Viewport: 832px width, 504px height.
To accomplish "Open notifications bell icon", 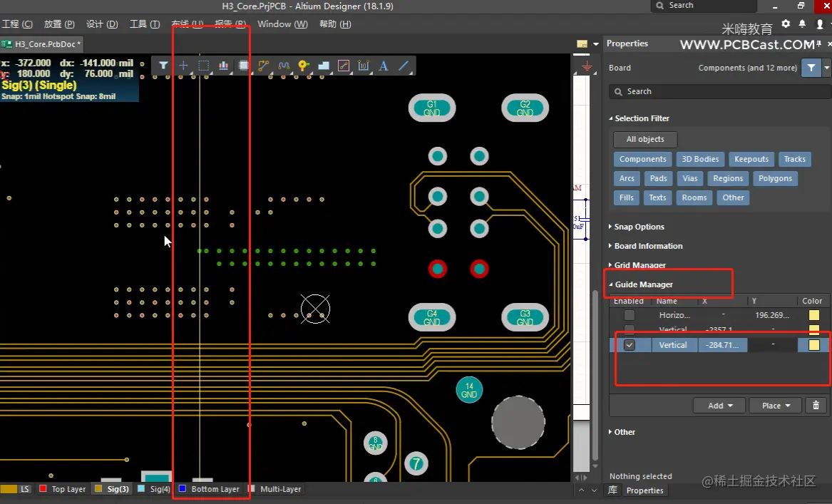I will point(802,24).
